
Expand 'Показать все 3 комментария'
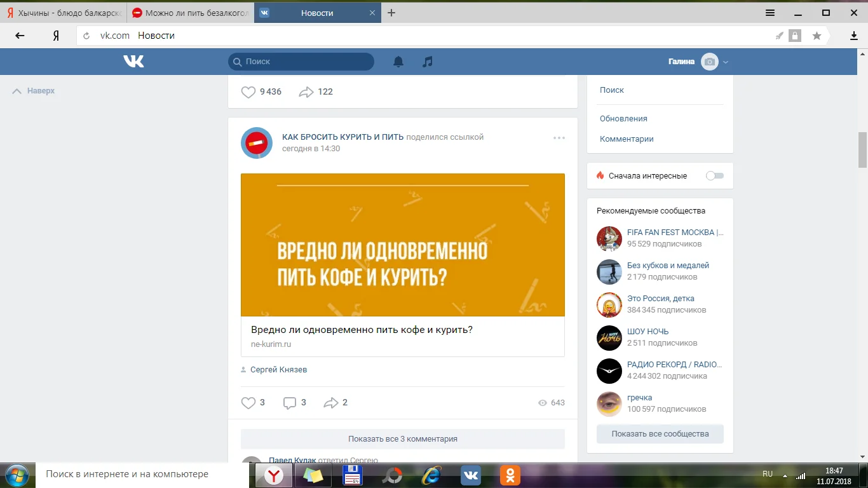click(x=402, y=439)
